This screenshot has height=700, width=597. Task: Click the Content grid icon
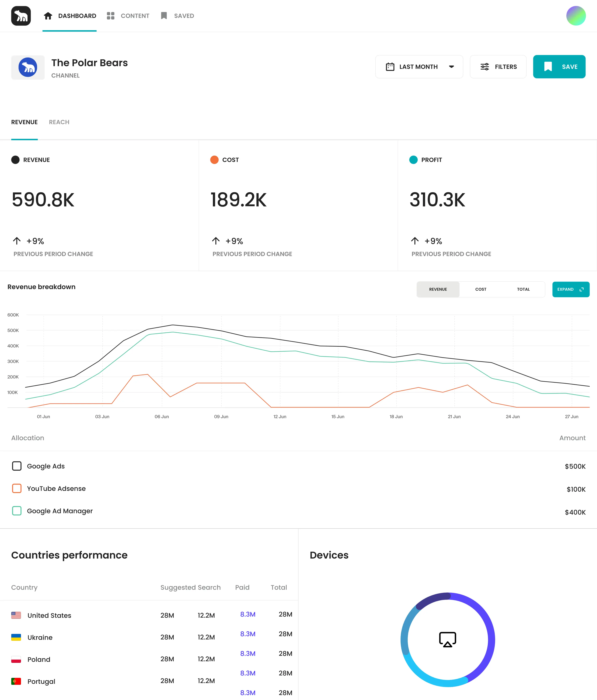(111, 16)
